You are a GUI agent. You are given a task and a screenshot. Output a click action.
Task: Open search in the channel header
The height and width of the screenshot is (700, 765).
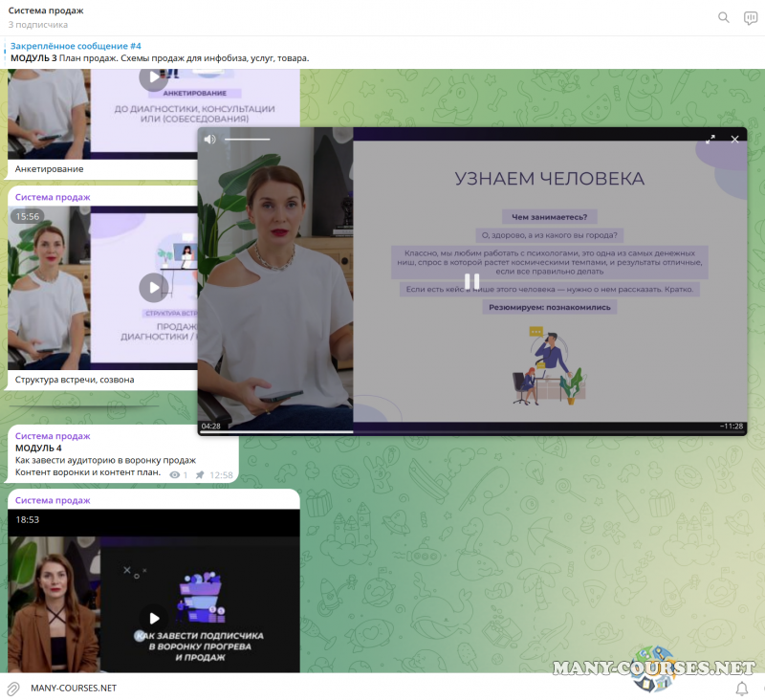(x=724, y=17)
